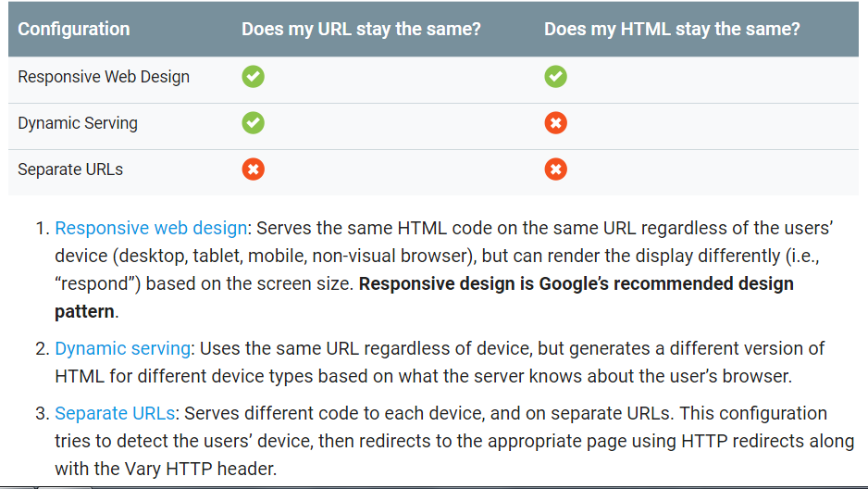The image size is (868, 489).
Task: Click the Configuration column header
Action: [74, 29]
